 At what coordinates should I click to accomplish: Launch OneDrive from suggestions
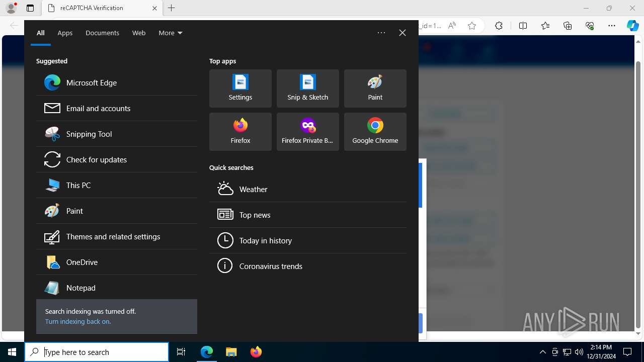coord(117,262)
